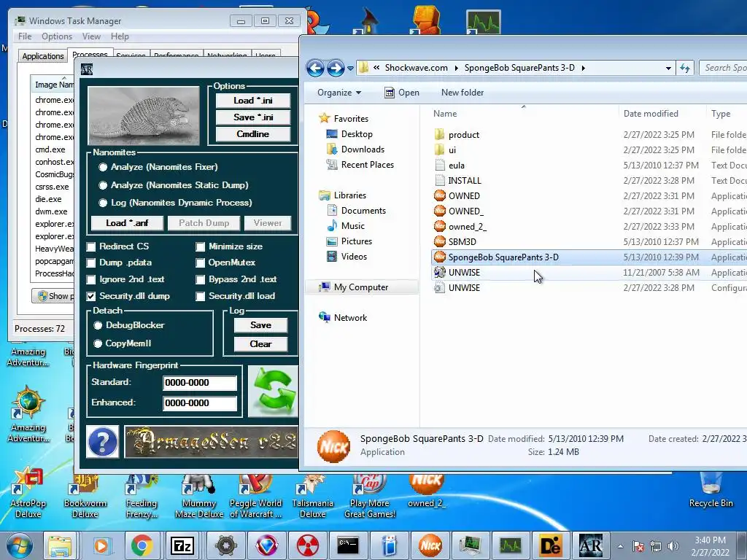
Task: Open the Organize dropdown menu
Action: [339, 93]
